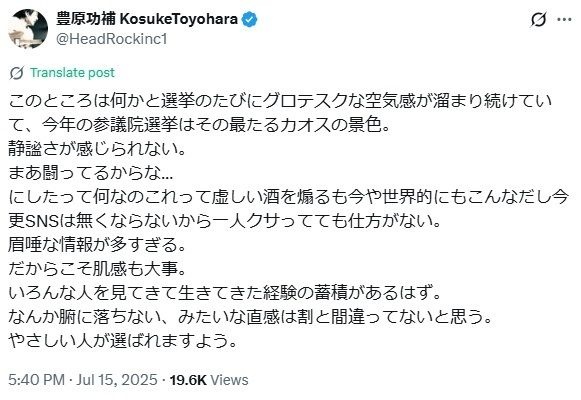The height and width of the screenshot is (400, 581).
Task: Click the 19.6K Views counter
Action: tap(209, 380)
